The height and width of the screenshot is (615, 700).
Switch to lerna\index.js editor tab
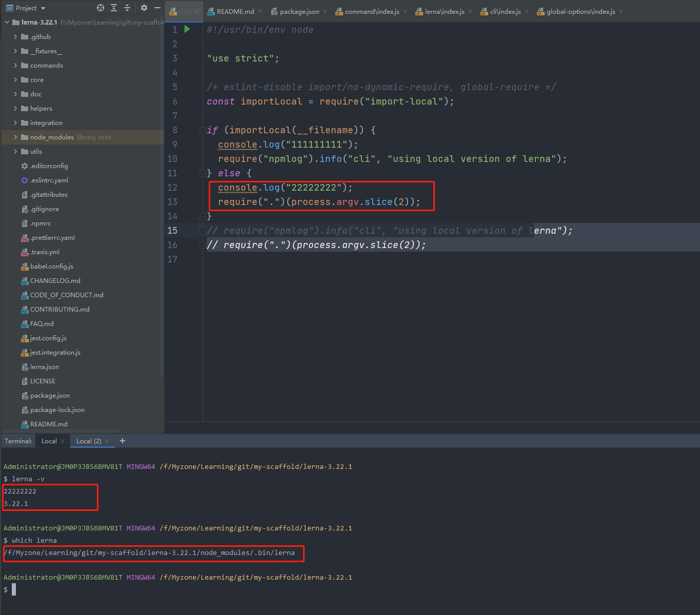439,11
